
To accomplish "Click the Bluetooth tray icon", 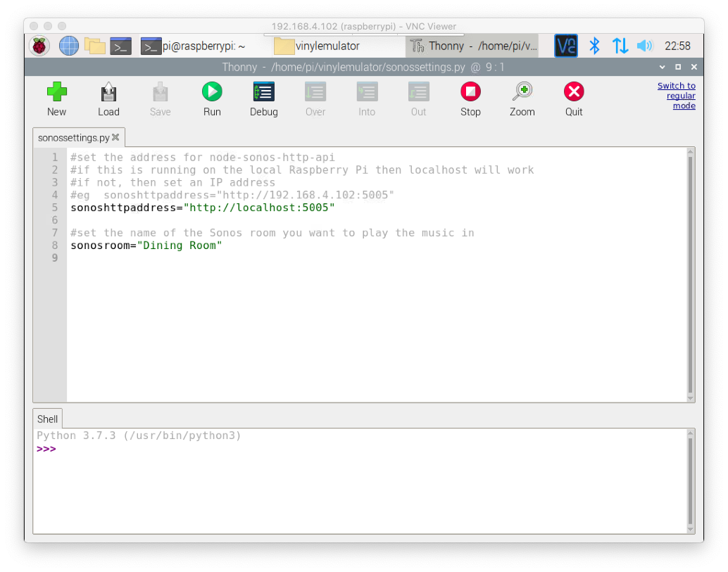I will [x=594, y=46].
